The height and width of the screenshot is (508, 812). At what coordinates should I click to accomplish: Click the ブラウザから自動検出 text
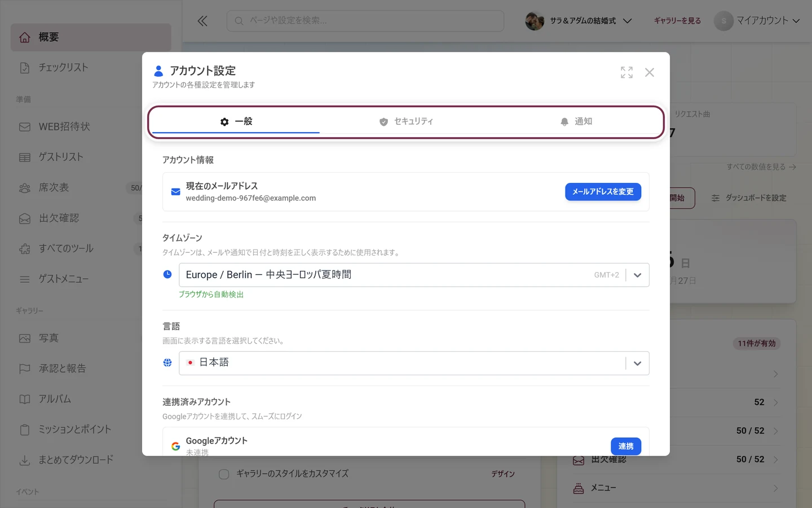(211, 295)
